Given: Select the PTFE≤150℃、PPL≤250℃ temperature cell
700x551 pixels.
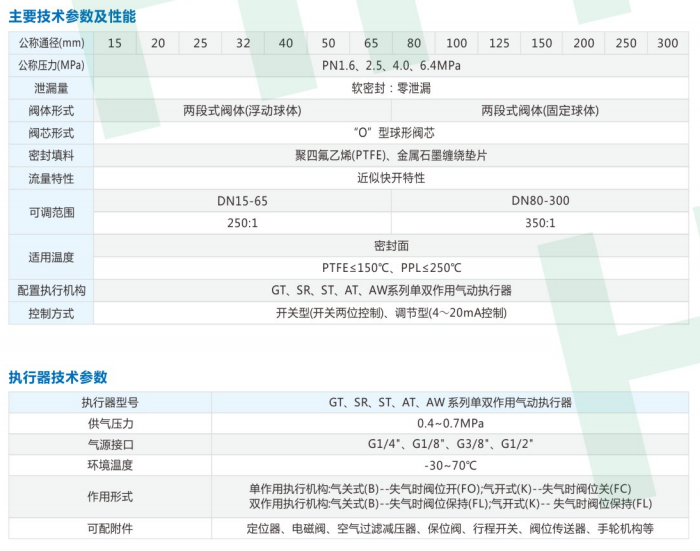Looking at the screenshot, I should click(391, 267).
